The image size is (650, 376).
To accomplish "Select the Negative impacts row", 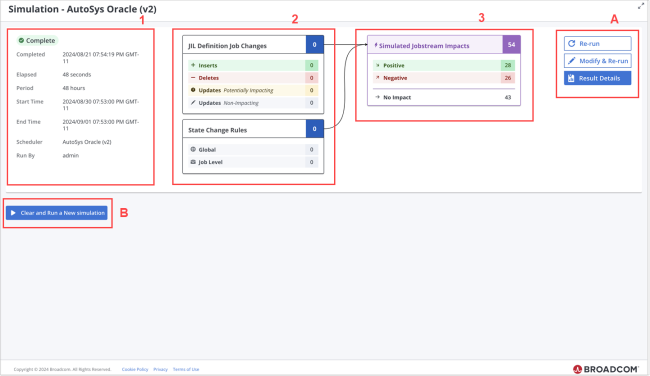I will 444,78.
